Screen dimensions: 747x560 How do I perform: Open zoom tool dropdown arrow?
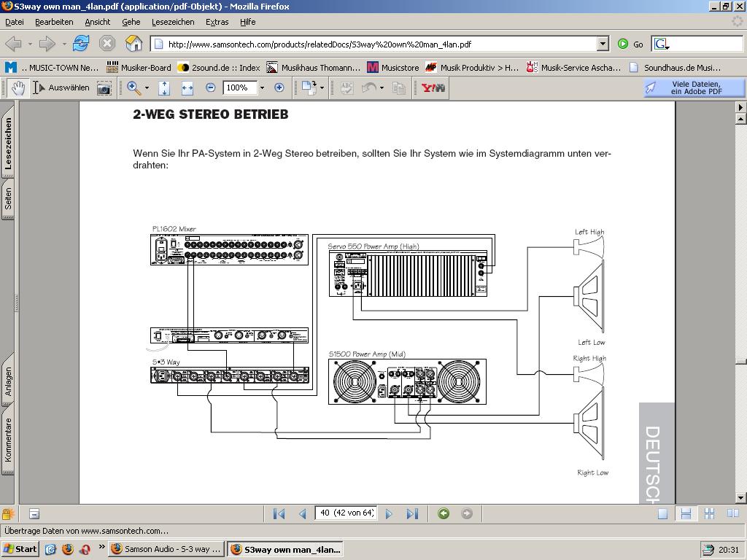(x=147, y=87)
